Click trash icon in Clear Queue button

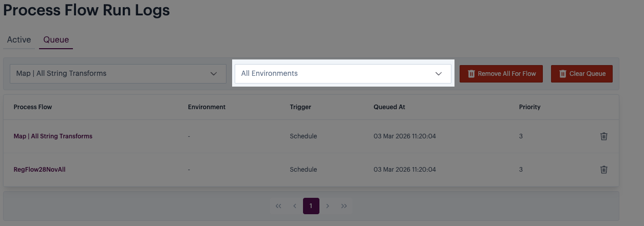[562, 74]
